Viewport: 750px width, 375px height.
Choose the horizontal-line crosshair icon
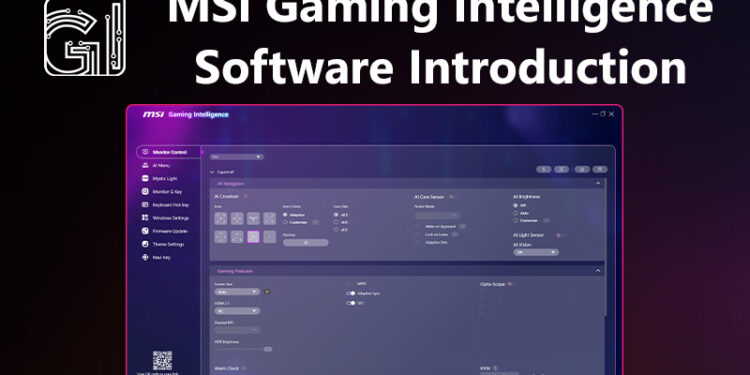click(x=254, y=219)
